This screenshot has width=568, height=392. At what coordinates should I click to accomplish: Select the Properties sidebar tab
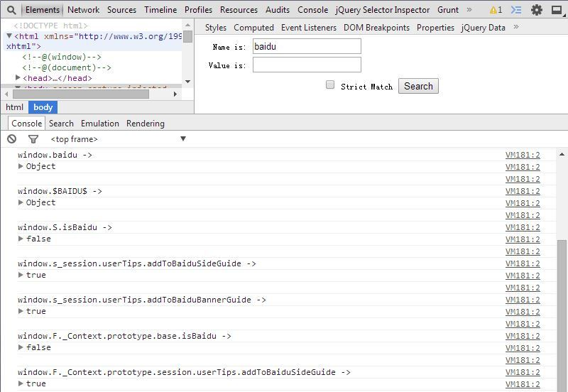[435, 28]
